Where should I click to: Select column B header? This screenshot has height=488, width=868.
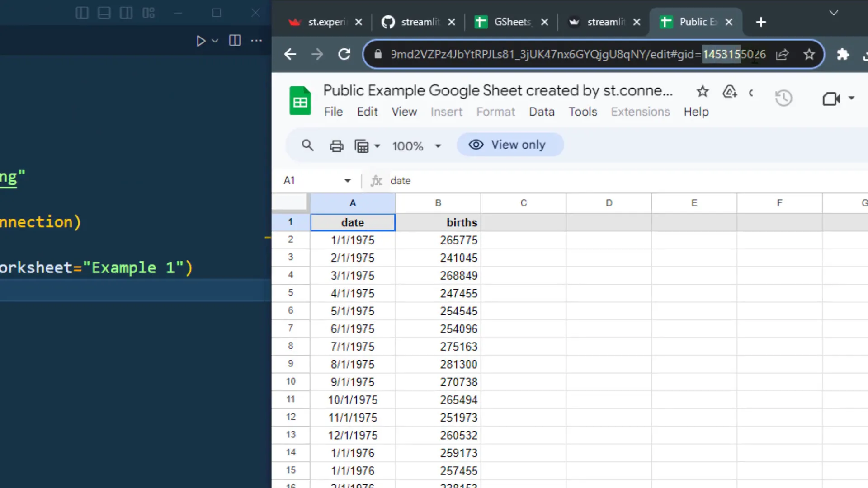pos(438,203)
